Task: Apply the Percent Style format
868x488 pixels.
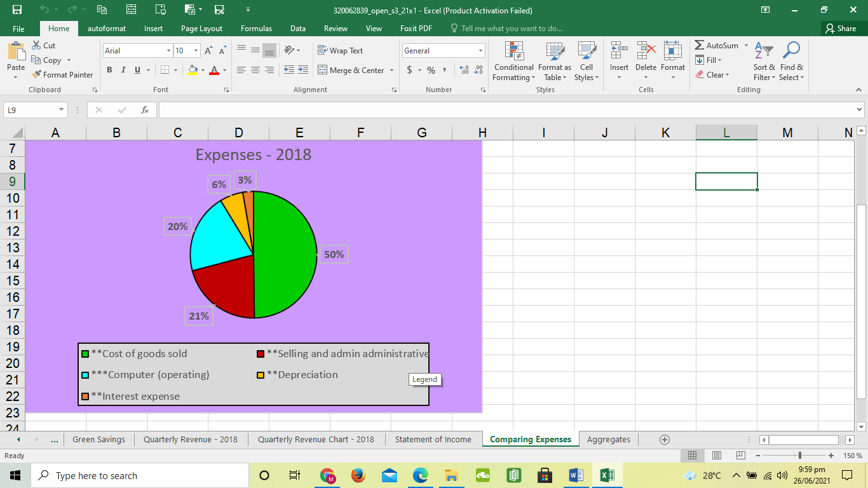Action: pyautogui.click(x=430, y=71)
